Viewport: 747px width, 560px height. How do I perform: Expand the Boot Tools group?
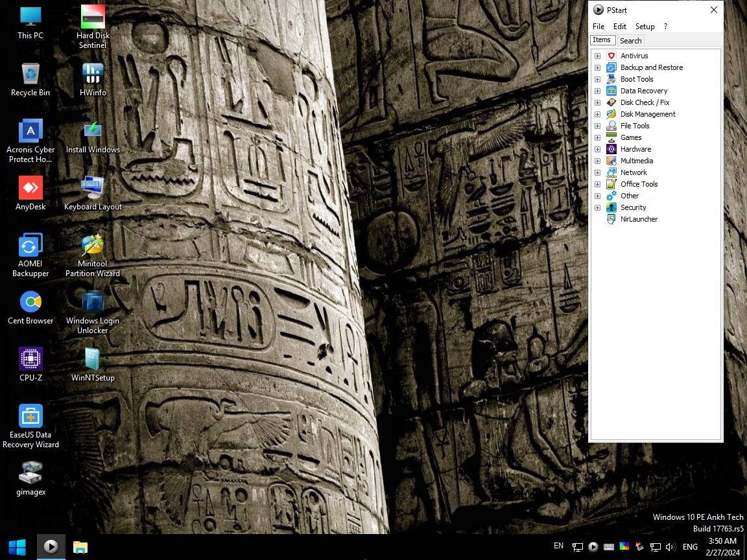point(597,79)
